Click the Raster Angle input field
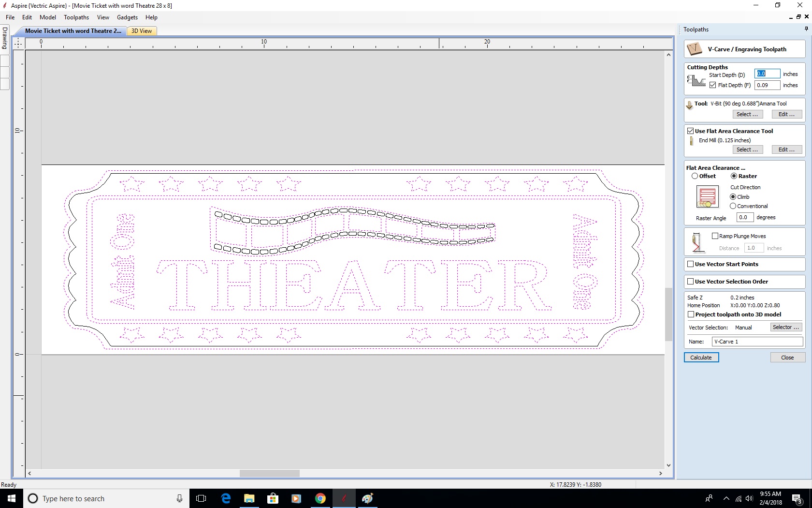Viewport: 812px width, 508px height. (745, 218)
